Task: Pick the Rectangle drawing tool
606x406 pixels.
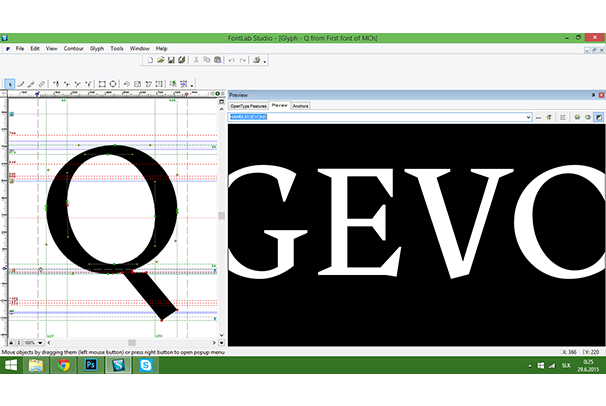Action: [x=100, y=83]
